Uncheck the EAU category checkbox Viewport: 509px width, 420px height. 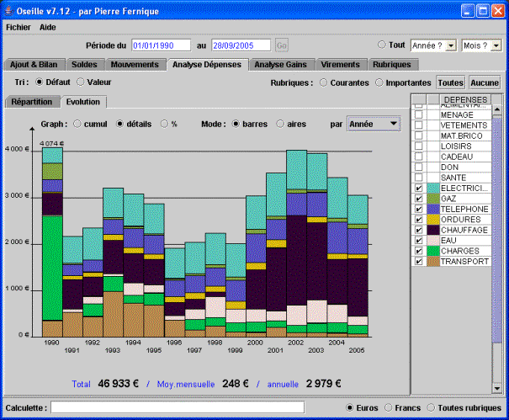click(x=419, y=241)
